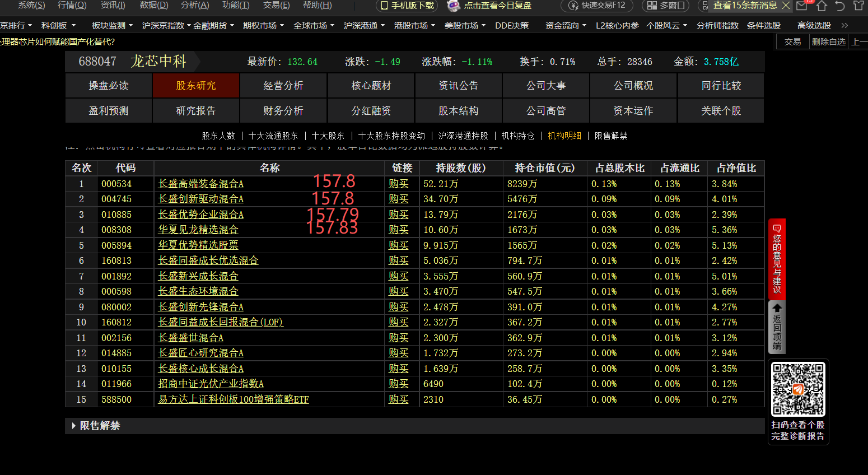
Task: Click 购买 link for 招商中证光伏产业指数A
Action: click(x=399, y=384)
